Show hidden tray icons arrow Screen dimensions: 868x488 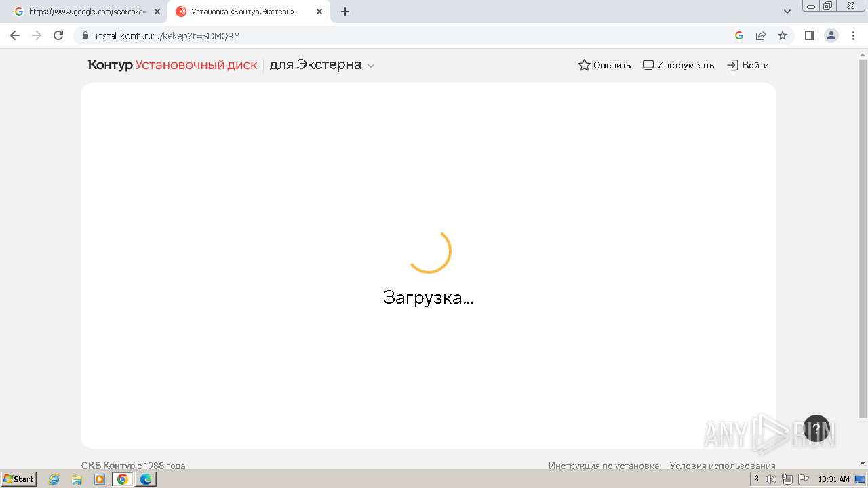(756, 479)
